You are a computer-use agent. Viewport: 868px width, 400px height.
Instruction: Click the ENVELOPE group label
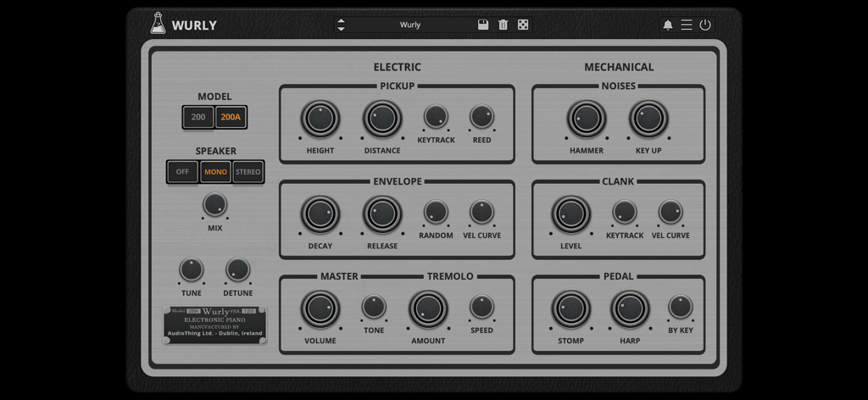(398, 181)
